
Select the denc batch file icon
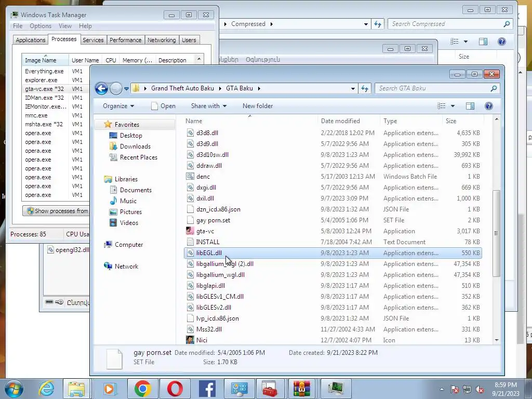coord(190,177)
